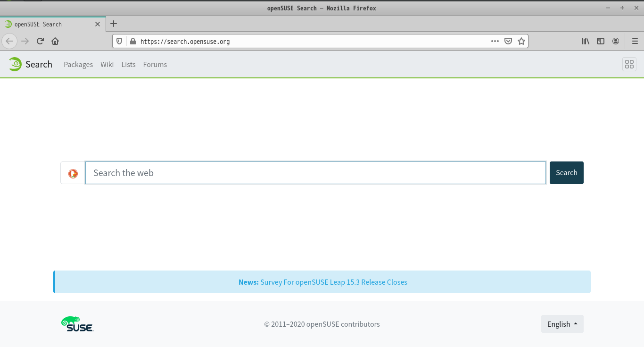Open the Wiki navigation link
The image size is (644, 347).
107,65
